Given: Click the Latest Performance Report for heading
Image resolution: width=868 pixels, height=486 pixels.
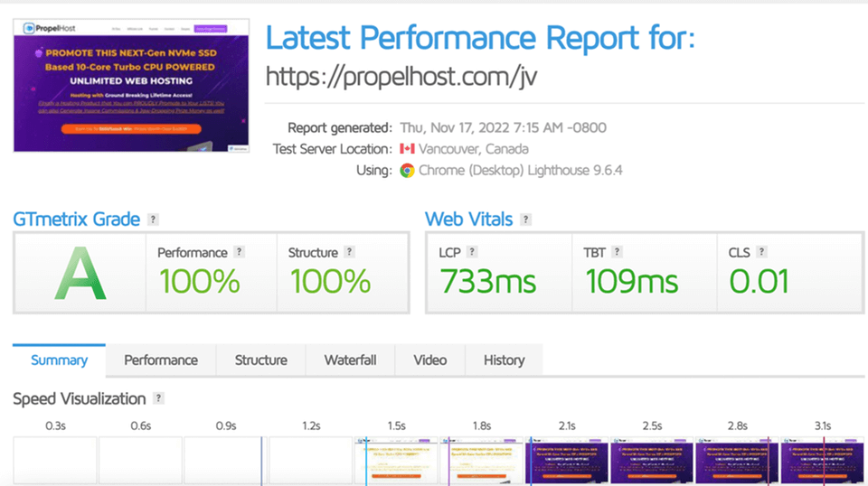Looking at the screenshot, I should pyautogui.click(x=480, y=38).
